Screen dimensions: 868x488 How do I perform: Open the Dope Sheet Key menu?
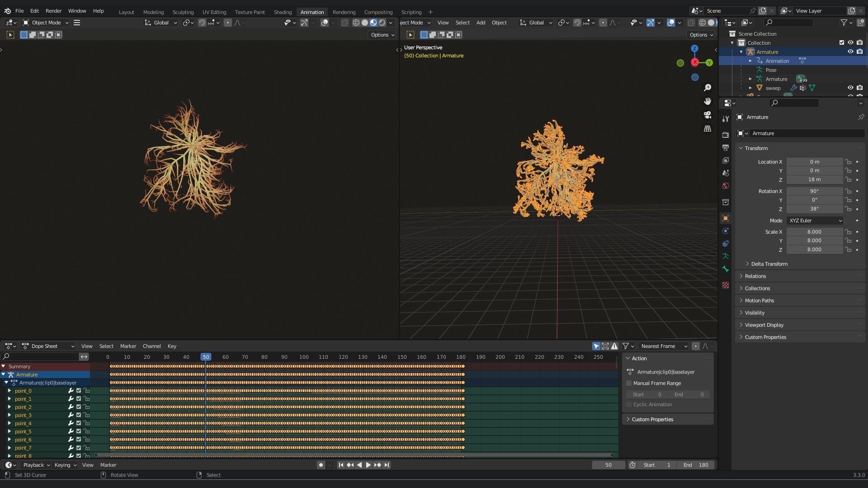tap(172, 346)
